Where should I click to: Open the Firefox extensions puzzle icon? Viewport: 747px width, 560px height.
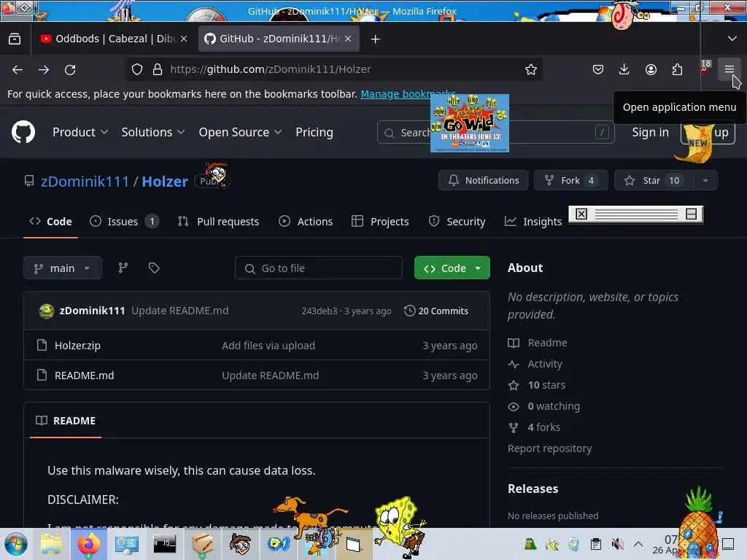[677, 69]
